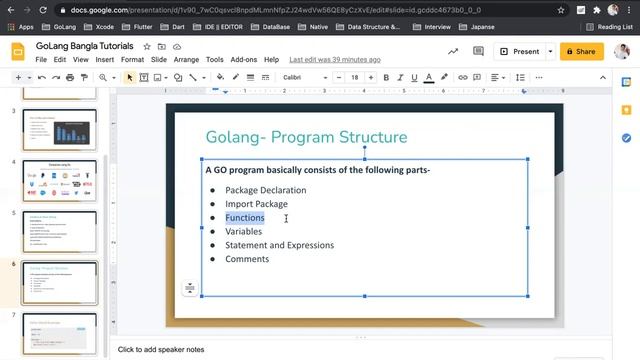Open the Calibri font dropdown
This screenshot has width=640, height=360.
[x=304, y=78]
